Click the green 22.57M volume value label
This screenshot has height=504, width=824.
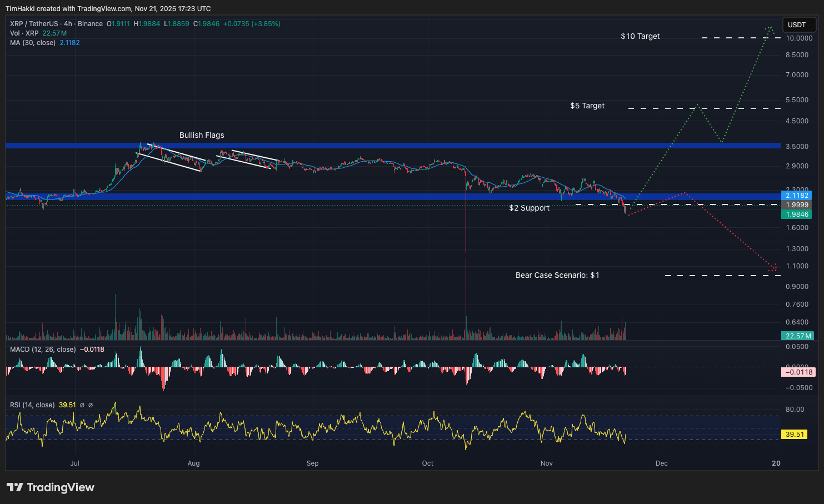tap(797, 336)
